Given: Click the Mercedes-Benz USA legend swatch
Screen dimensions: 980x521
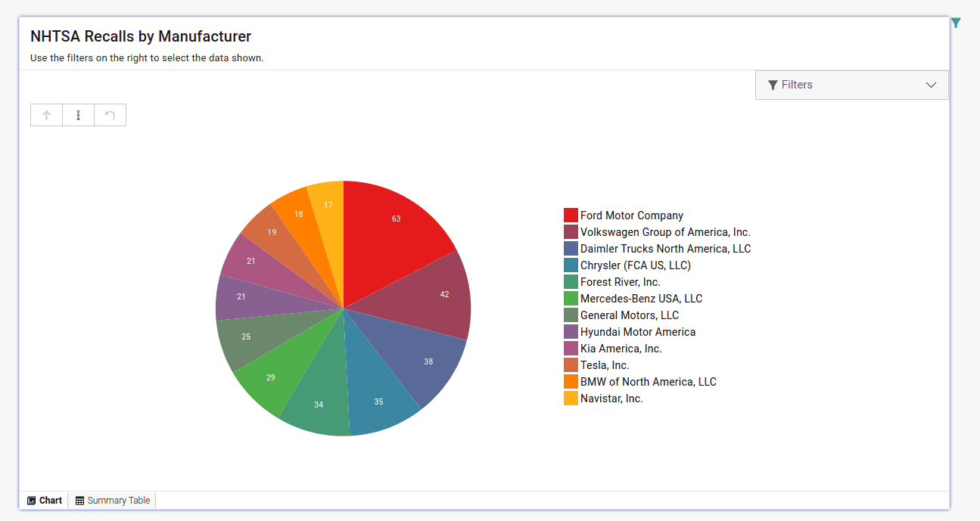Looking at the screenshot, I should [571, 299].
